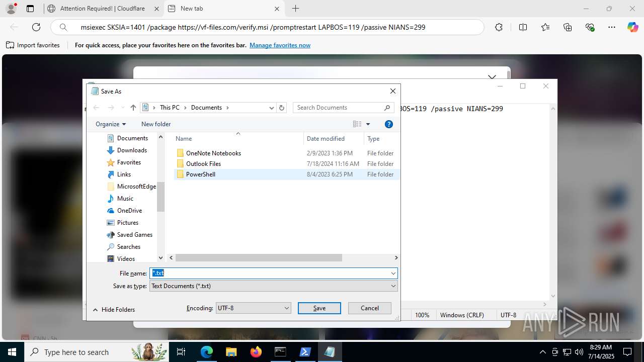Open Task View on the taskbar
The width and height of the screenshot is (644, 362).
(182, 352)
